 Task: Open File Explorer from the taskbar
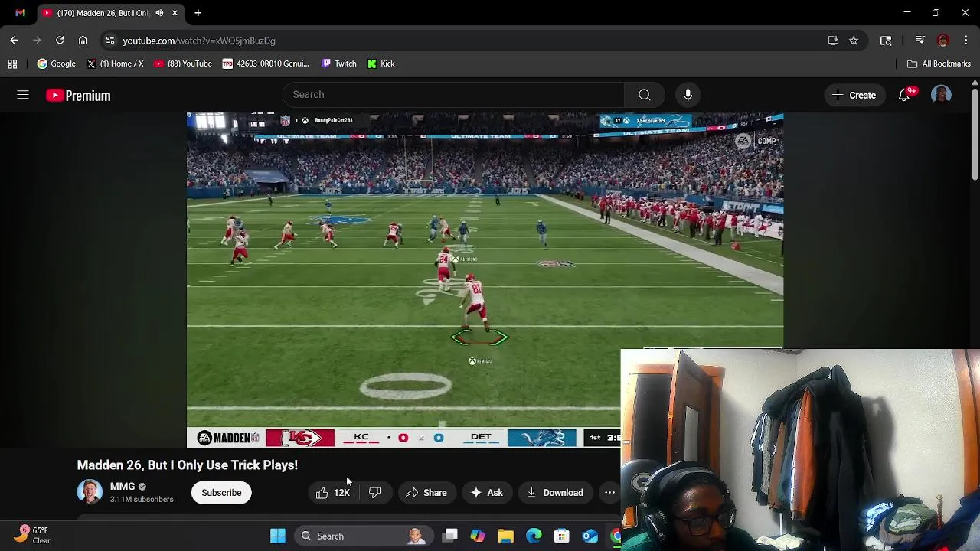click(x=506, y=536)
